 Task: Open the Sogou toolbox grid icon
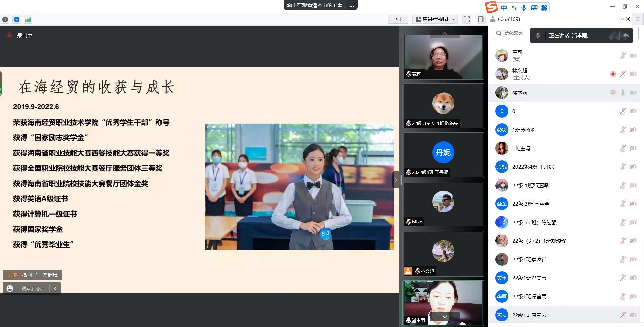(544, 8)
